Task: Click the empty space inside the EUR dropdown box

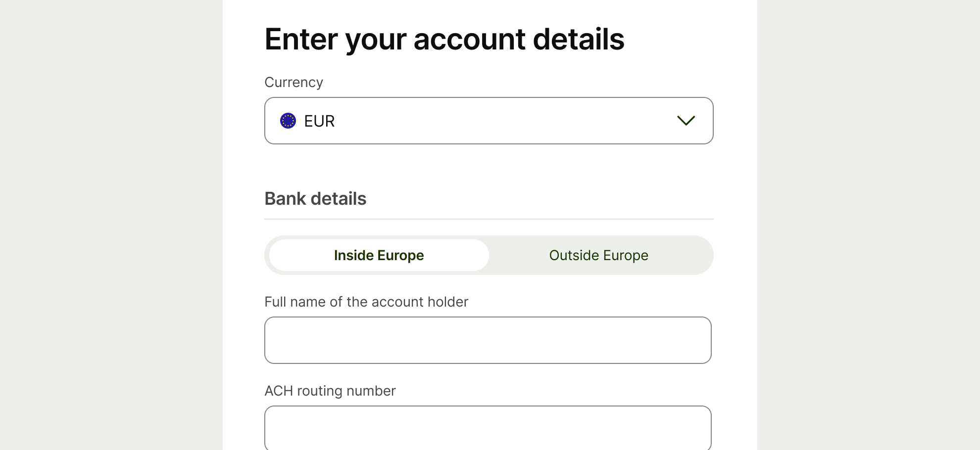Action: tap(495, 121)
